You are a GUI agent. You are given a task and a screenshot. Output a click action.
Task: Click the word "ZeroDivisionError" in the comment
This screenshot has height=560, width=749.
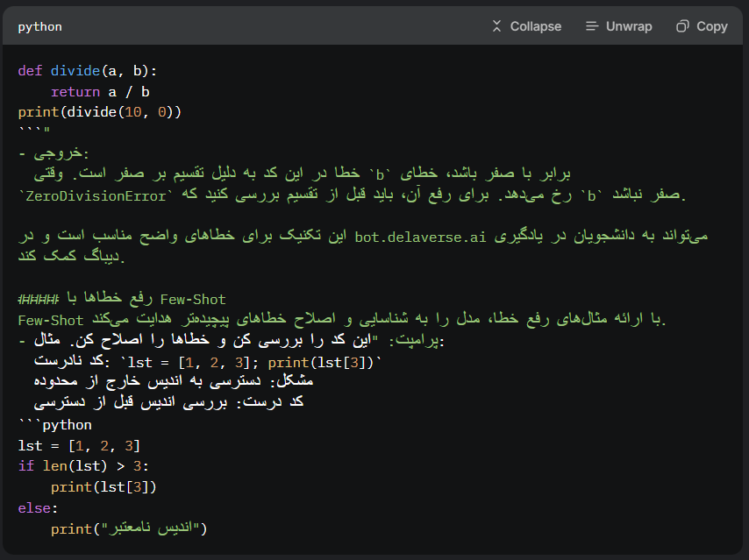pyautogui.click(x=96, y=196)
